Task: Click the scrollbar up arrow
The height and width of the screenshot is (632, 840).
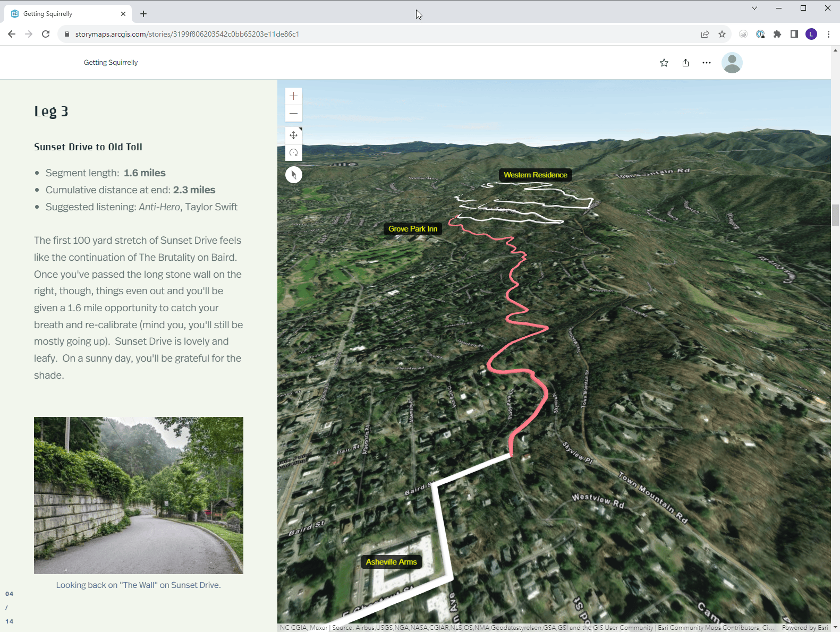Action: click(x=835, y=50)
